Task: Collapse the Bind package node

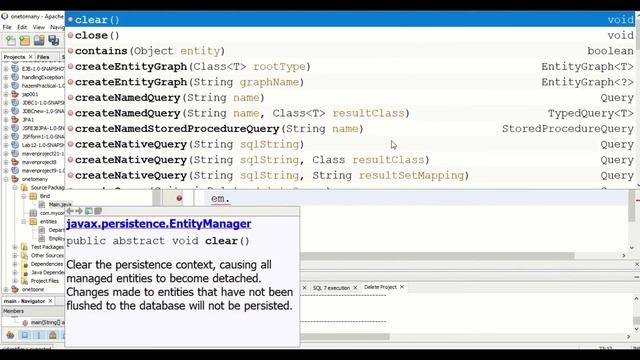Action: click(24, 196)
